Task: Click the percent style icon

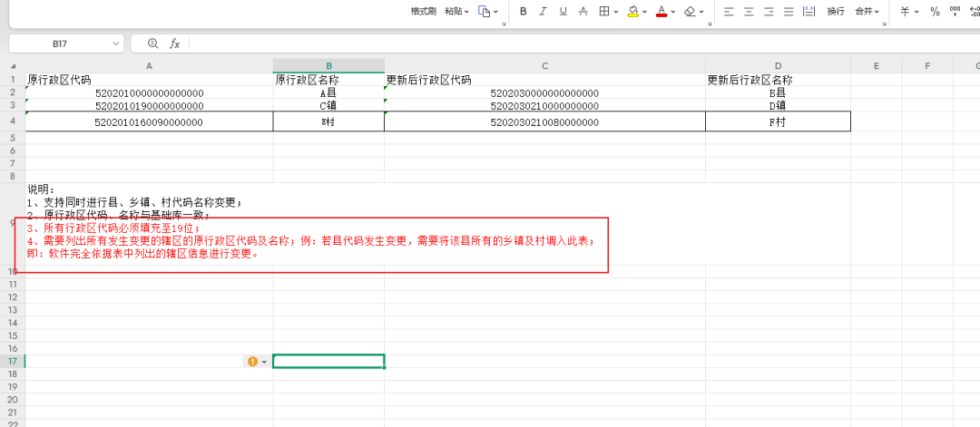Action: pos(935,12)
